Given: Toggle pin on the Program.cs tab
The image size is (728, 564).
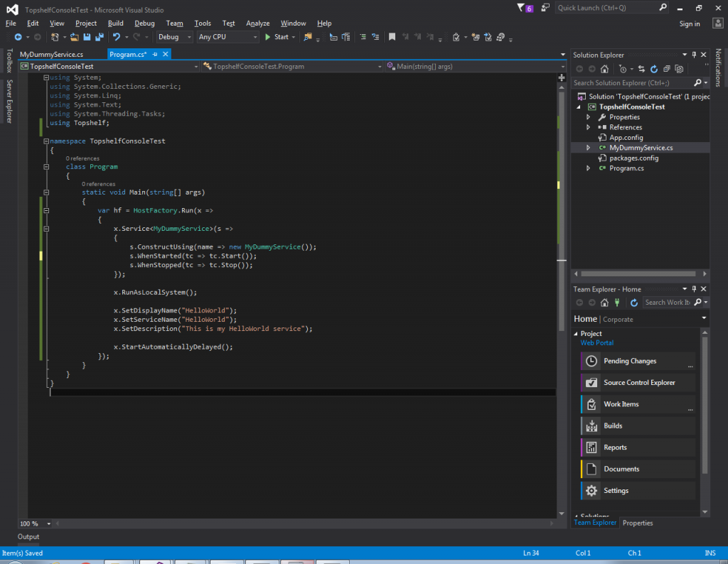Looking at the screenshot, I should pyautogui.click(x=155, y=54).
